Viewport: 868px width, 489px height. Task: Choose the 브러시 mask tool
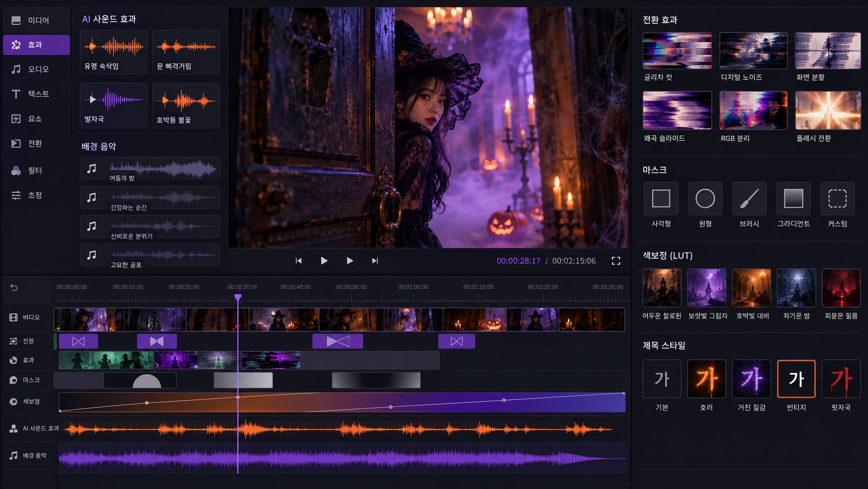click(x=749, y=199)
